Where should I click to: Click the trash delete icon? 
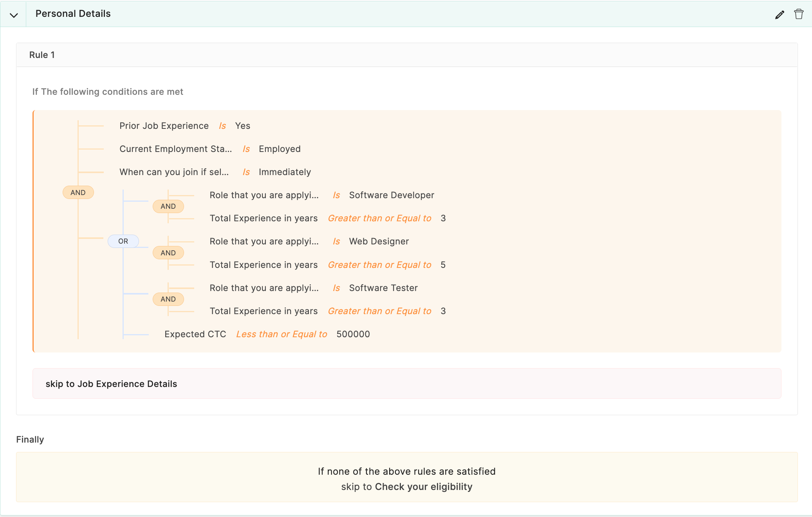[799, 14]
